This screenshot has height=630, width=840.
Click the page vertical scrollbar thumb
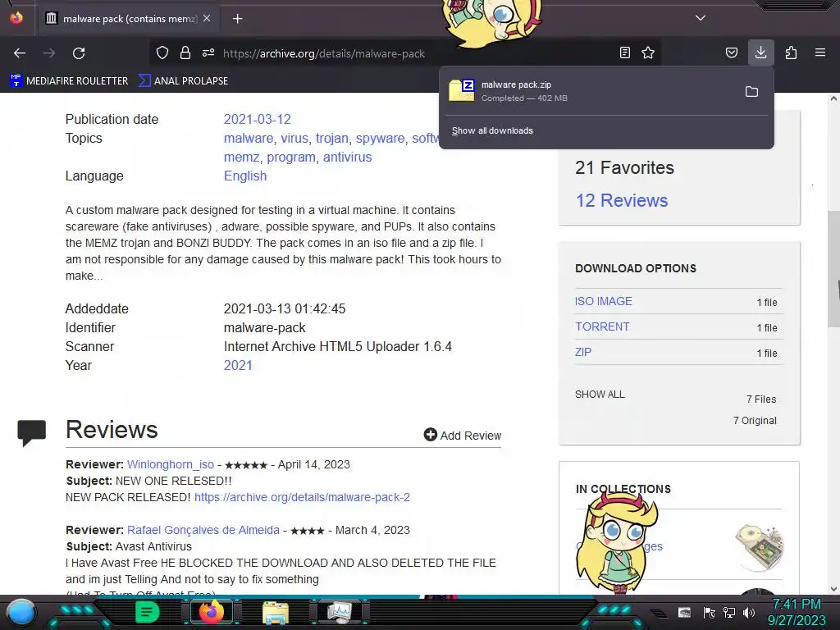(833, 268)
